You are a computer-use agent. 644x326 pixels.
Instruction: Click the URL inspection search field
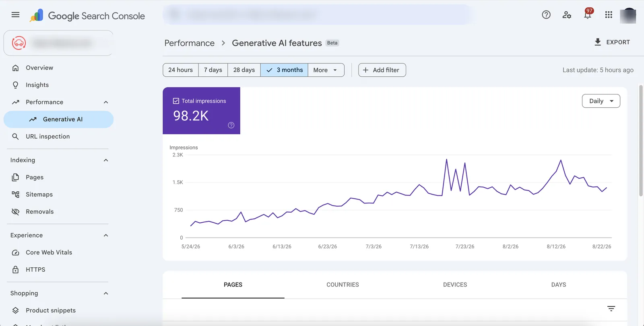317,15
